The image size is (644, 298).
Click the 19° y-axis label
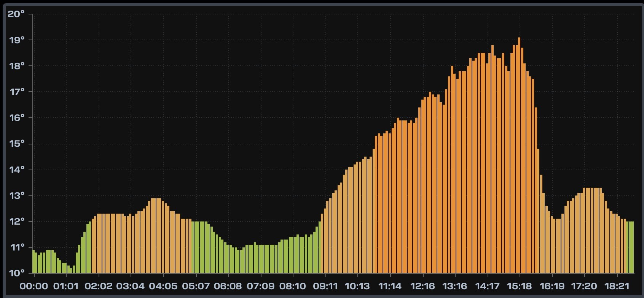[x=17, y=40]
